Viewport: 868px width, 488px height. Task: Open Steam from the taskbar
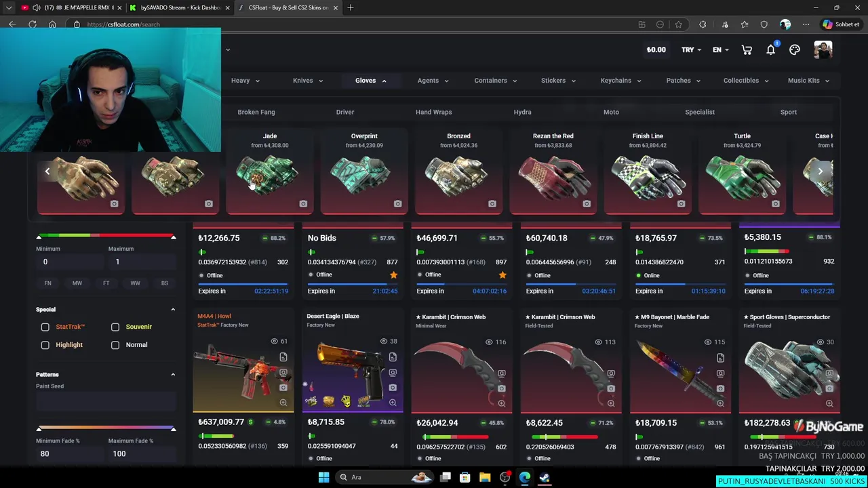(x=545, y=477)
